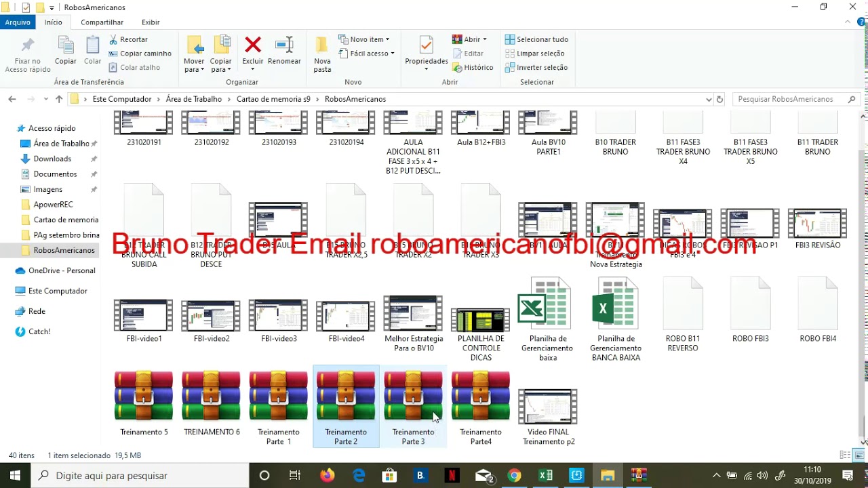
Task: Open the Abrir dropdown in ribbon
Action: pos(469,39)
